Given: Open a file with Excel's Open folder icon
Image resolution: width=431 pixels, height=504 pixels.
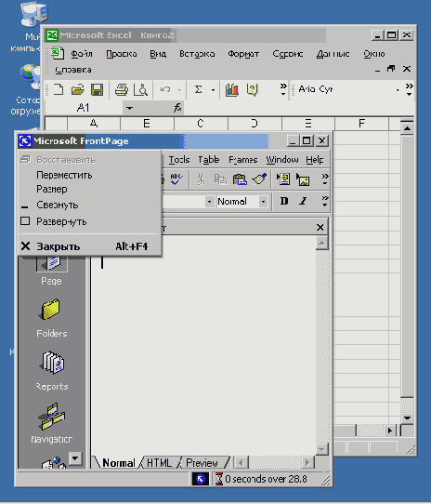Looking at the screenshot, I should click(x=77, y=89).
